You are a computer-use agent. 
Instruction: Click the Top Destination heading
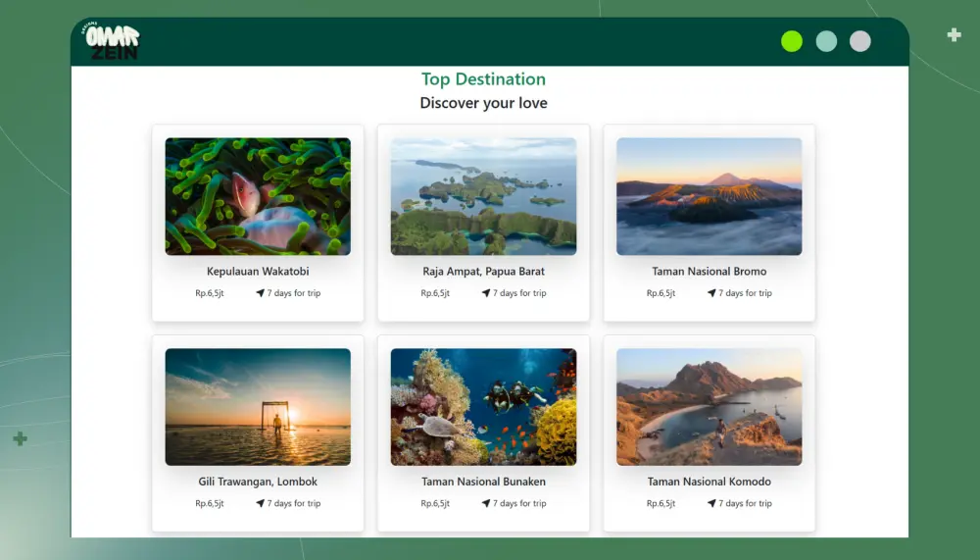pos(483,79)
